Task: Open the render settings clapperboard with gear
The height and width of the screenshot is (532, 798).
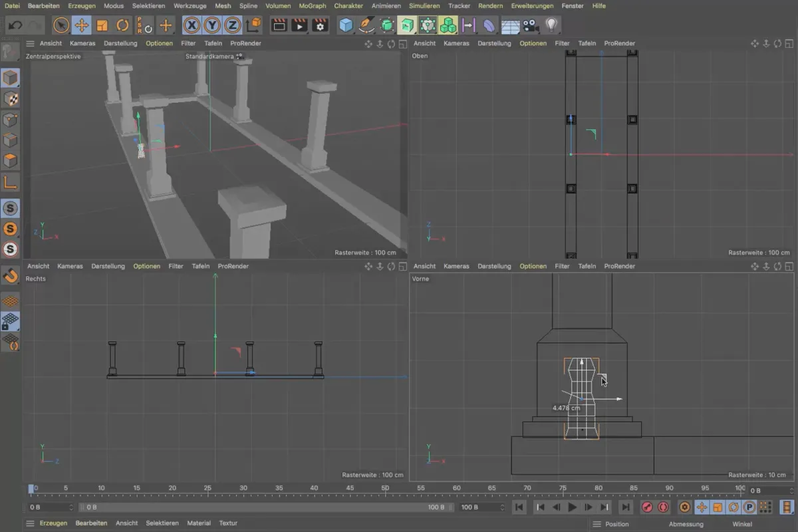Action: coord(321,26)
